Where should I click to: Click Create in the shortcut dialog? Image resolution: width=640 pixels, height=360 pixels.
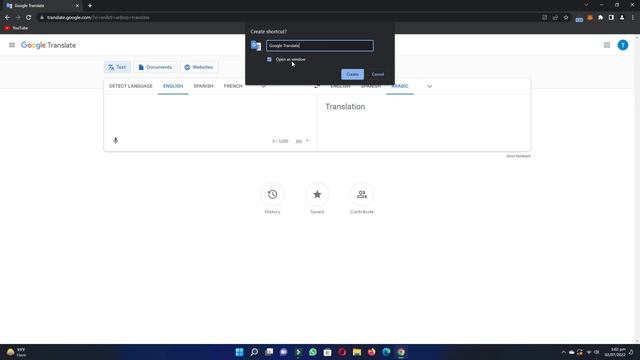tap(352, 74)
